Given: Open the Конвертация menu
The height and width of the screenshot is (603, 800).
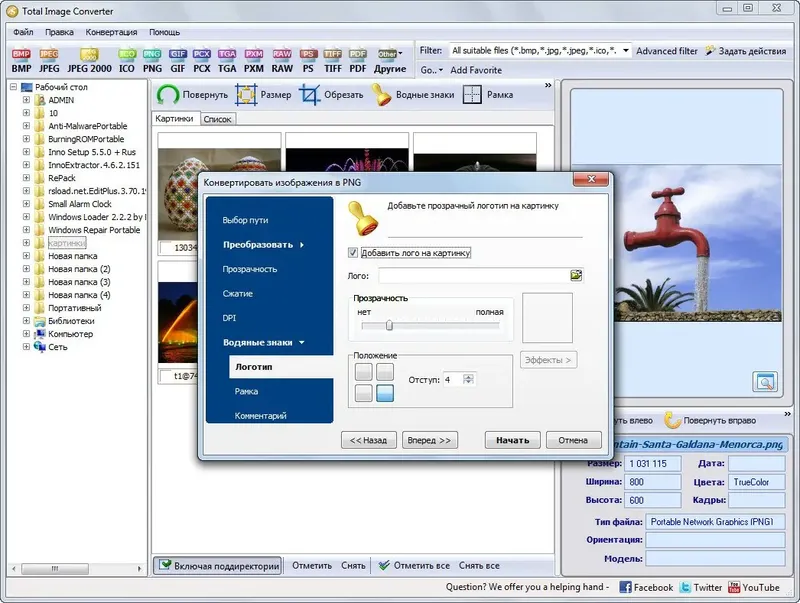Looking at the screenshot, I should coord(111,32).
